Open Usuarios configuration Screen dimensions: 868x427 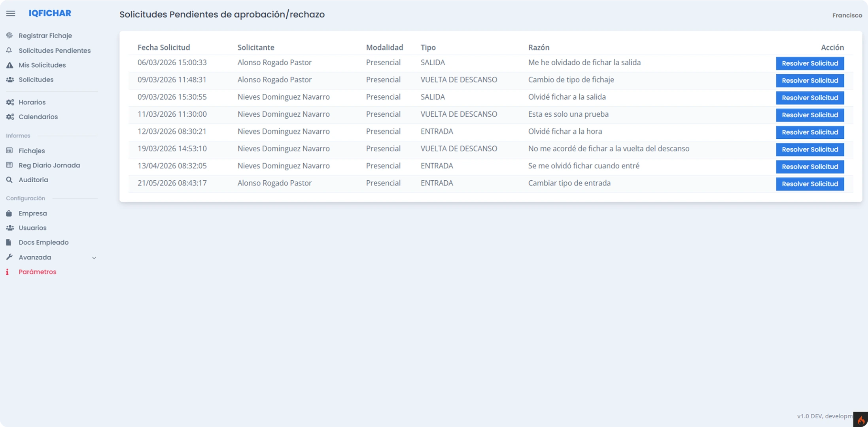(x=32, y=228)
